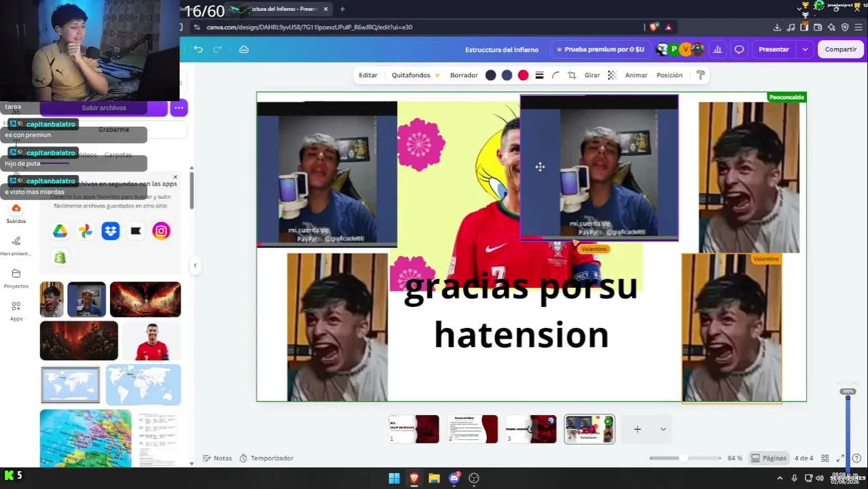Click document title Estrucctura del Infierno
Image resolution: width=868 pixels, height=489 pixels.
(502, 50)
